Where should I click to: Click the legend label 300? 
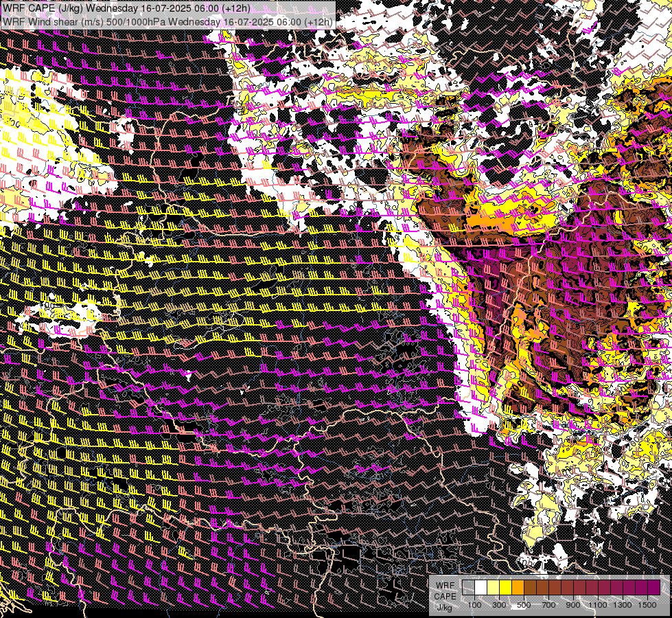[x=499, y=605]
